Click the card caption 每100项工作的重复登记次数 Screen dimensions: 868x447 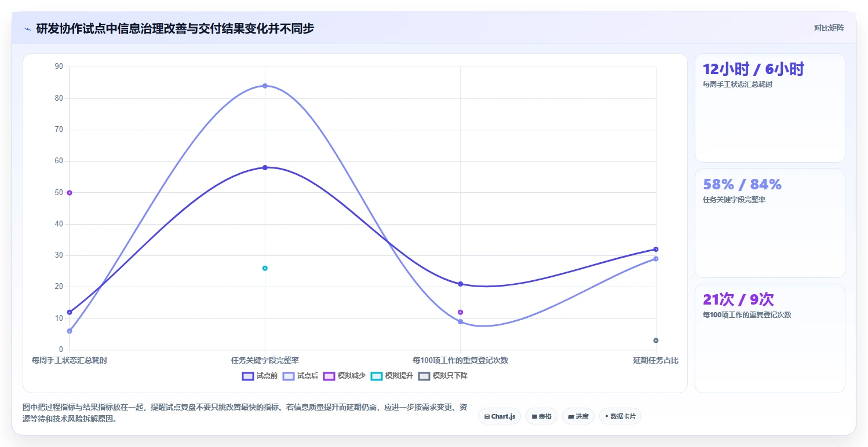pos(747,315)
